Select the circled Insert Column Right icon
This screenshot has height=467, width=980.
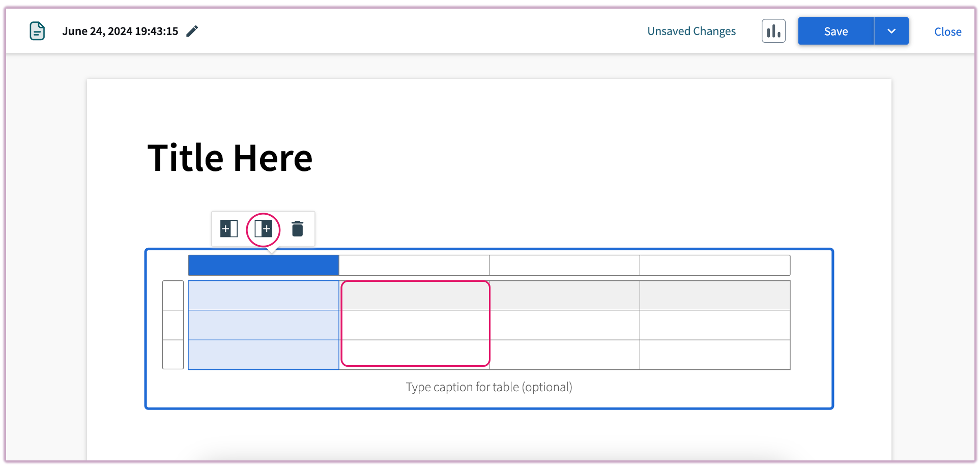pos(263,229)
